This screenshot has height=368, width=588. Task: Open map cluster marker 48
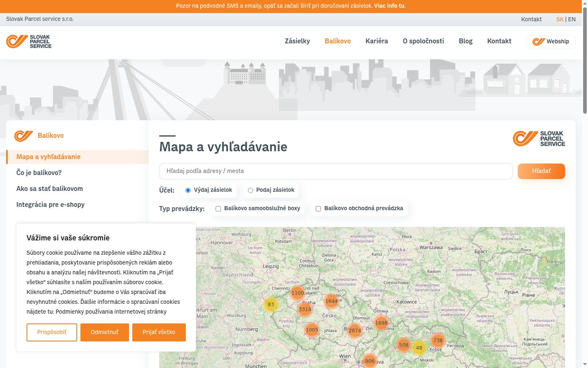tap(419, 348)
